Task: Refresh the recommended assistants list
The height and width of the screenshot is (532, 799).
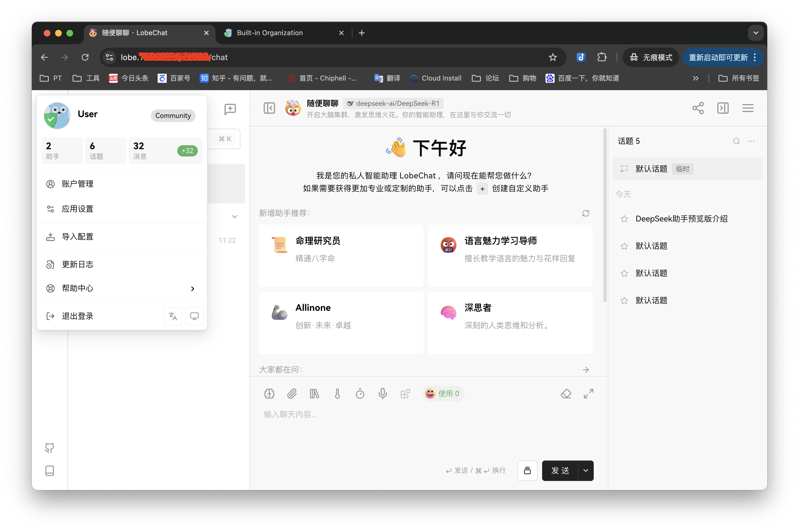Action: tap(585, 213)
